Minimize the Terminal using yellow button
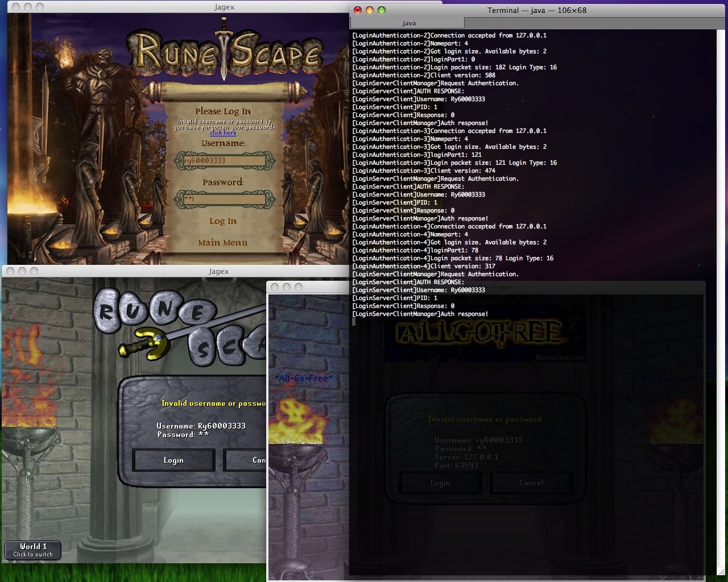 [370, 10]
